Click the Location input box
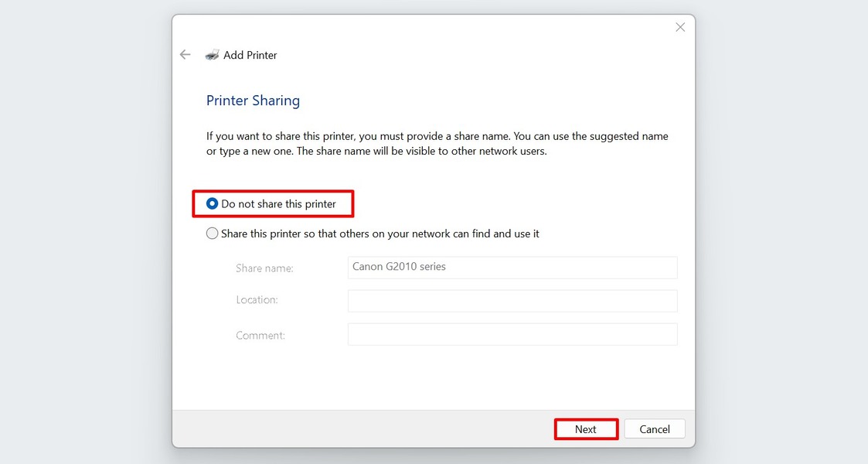868x464 pixels. (x=512, y=301)
